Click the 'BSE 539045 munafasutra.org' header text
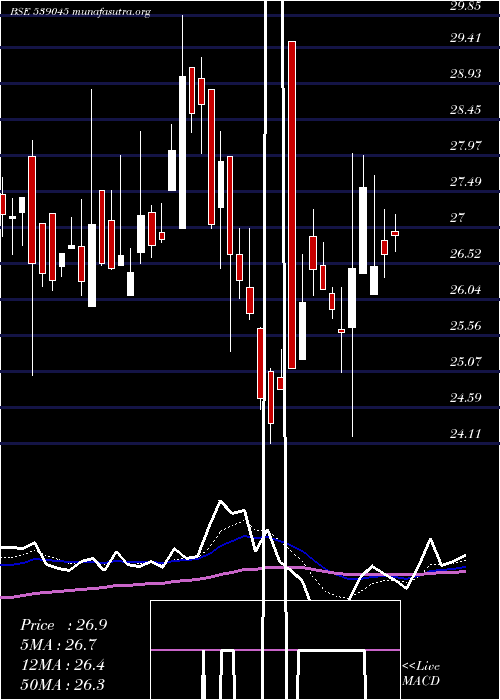 point(81,12)
